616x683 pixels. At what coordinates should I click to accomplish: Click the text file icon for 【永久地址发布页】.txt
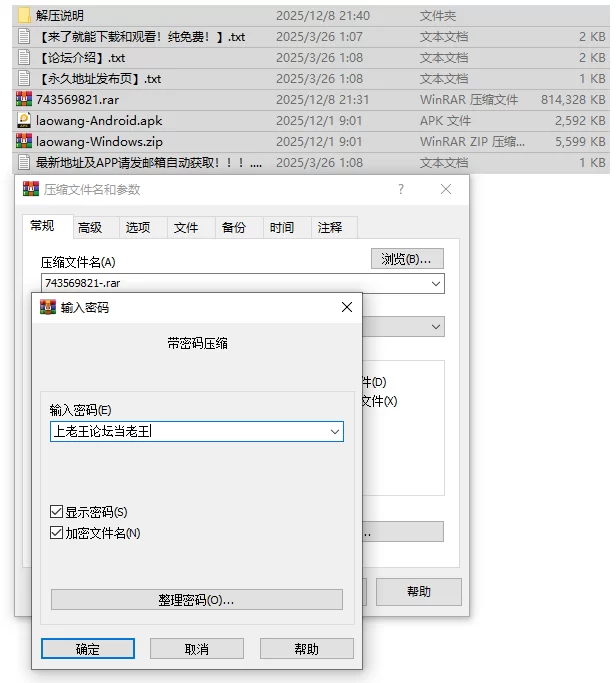[x=24, y=78]
